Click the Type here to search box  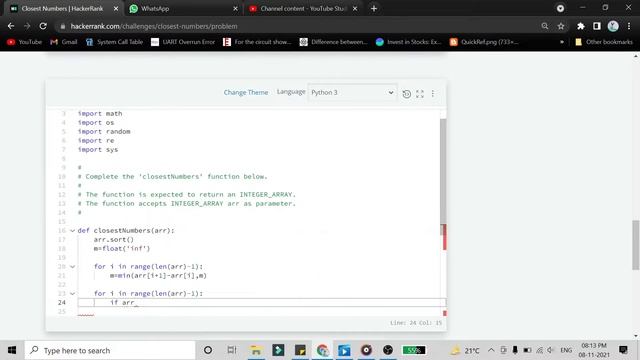[110, 350]
